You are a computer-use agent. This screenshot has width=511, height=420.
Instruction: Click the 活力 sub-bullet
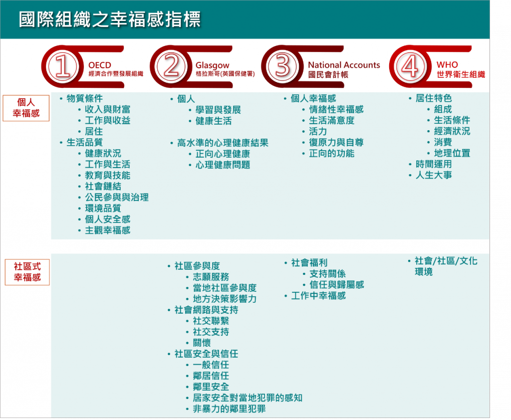[x=318, y=131]
